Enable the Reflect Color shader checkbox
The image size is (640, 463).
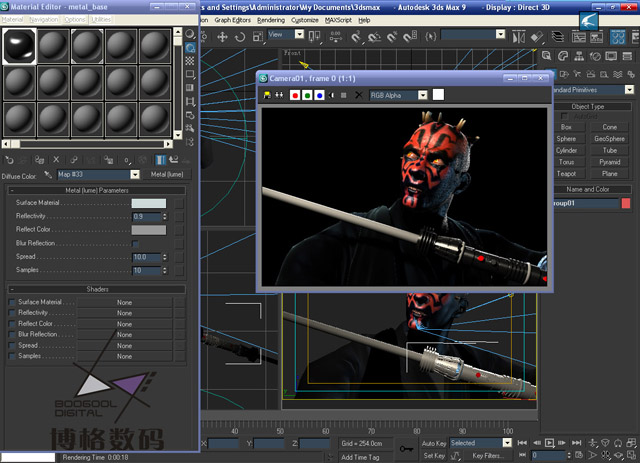pyautogui.click(x=12, y=324)
